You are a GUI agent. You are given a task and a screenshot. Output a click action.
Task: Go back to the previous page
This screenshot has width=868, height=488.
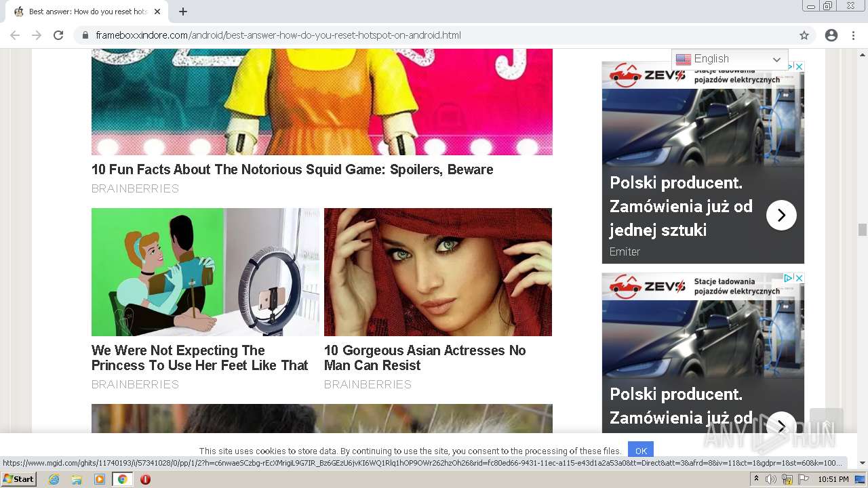coord(15,35)
